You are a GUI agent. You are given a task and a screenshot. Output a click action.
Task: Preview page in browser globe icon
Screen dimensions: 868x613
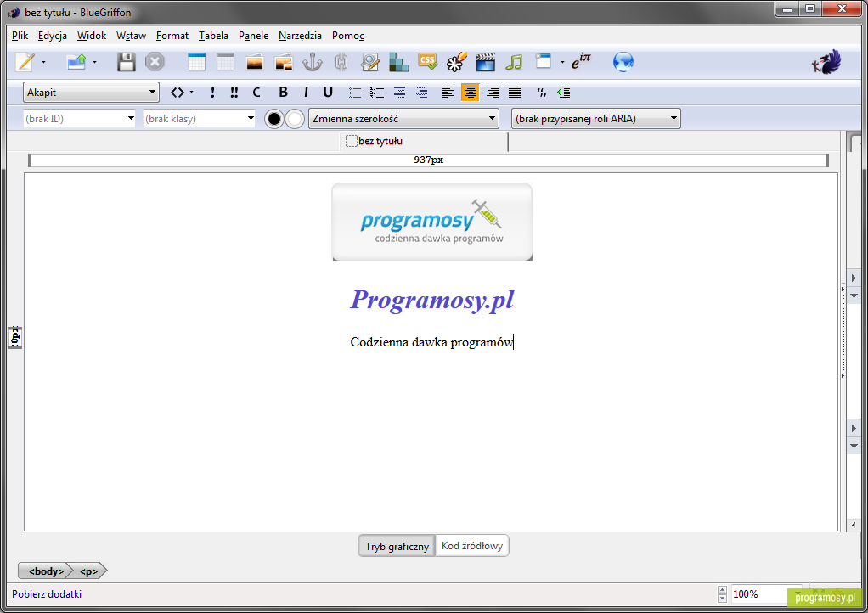tap(623, 62)
